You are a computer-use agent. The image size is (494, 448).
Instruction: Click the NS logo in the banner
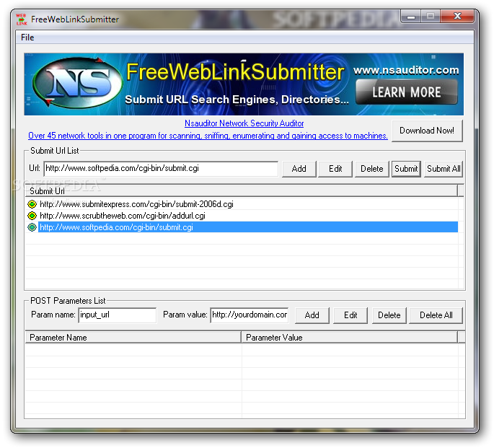click(x=77, y=83)
